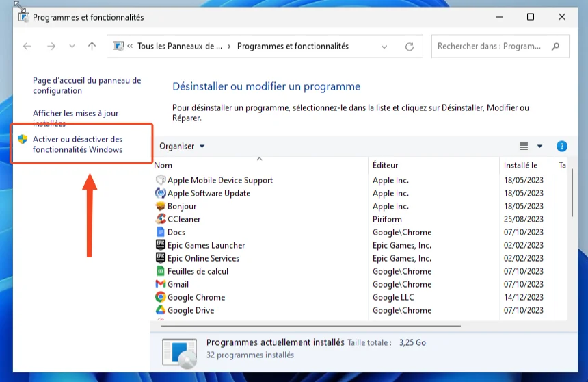Select Epic Games Launcher entry
Image resolution: width=588 pixels, height=382 pixels.
pos(206,245)
